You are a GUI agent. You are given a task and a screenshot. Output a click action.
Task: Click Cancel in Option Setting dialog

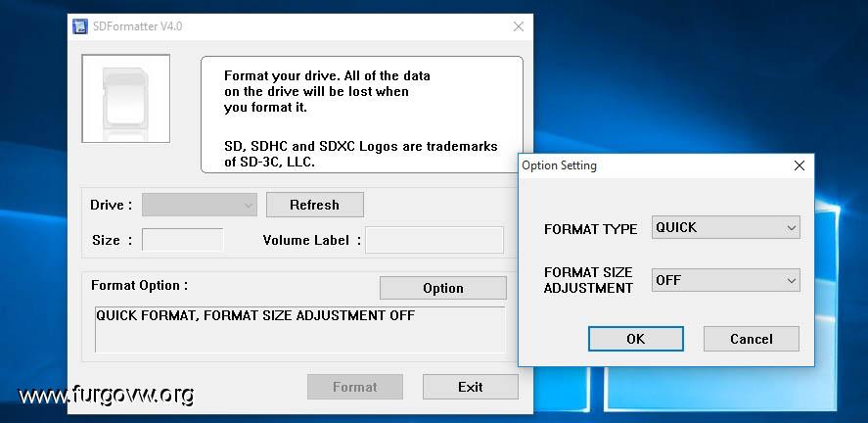[x=752, y=339]
